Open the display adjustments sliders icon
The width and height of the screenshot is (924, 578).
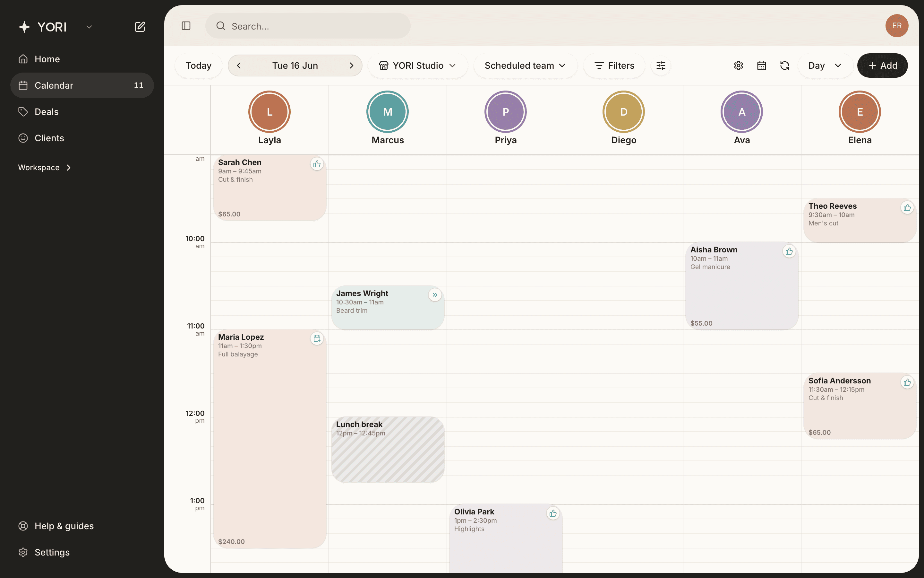click(x=661, y=66)
